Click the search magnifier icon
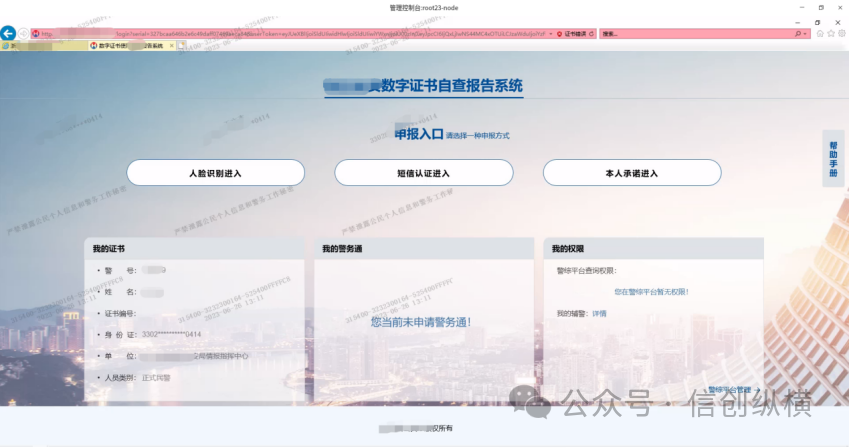 [798, 34]
